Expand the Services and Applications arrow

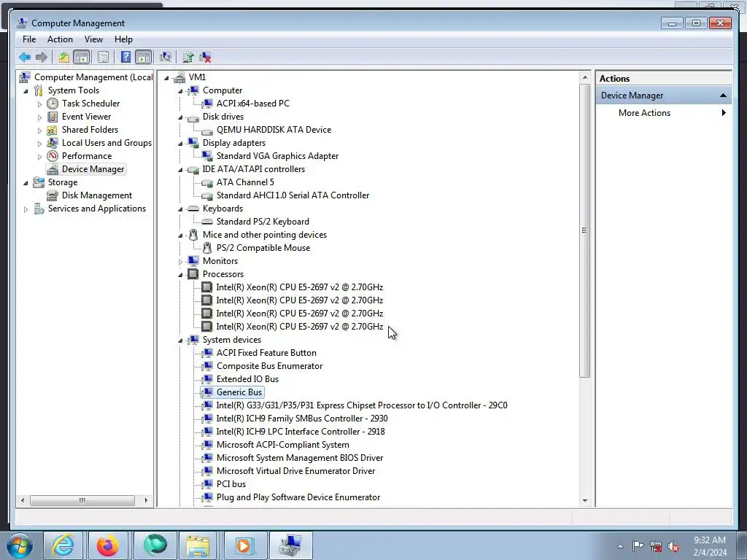(26, 209)
